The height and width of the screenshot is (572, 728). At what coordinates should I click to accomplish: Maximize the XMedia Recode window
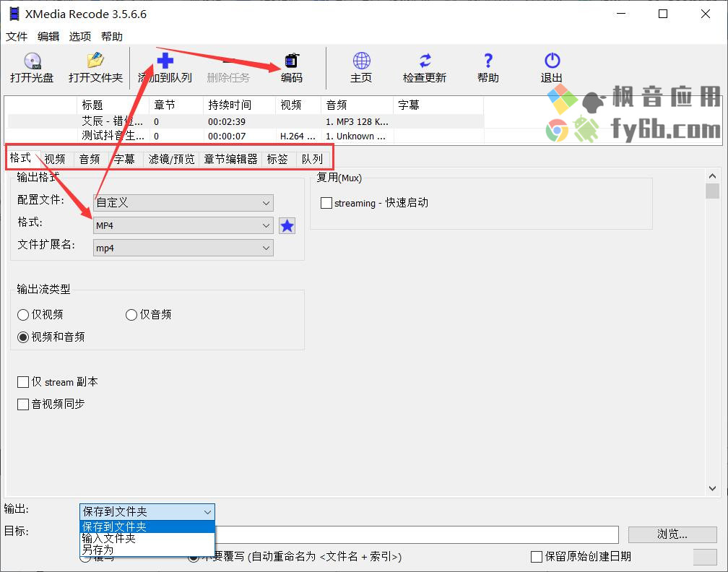pos(663,14)
